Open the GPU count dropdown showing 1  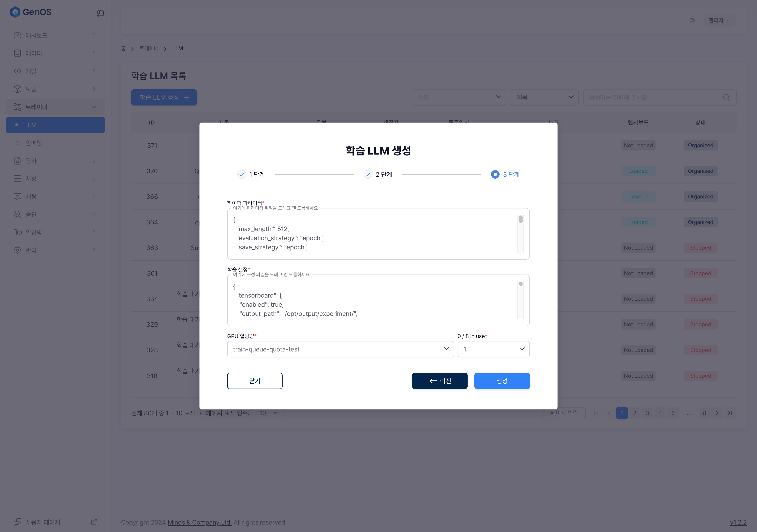coord(493,349)
